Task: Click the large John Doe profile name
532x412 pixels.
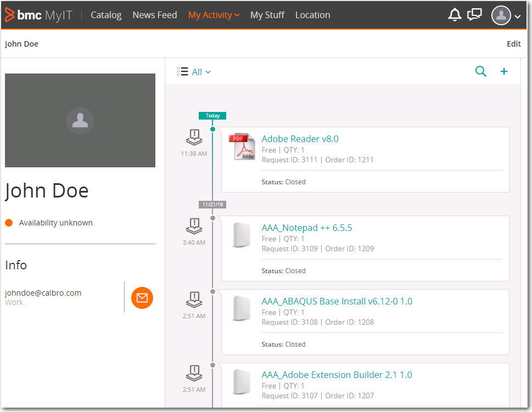Action: 47,190
